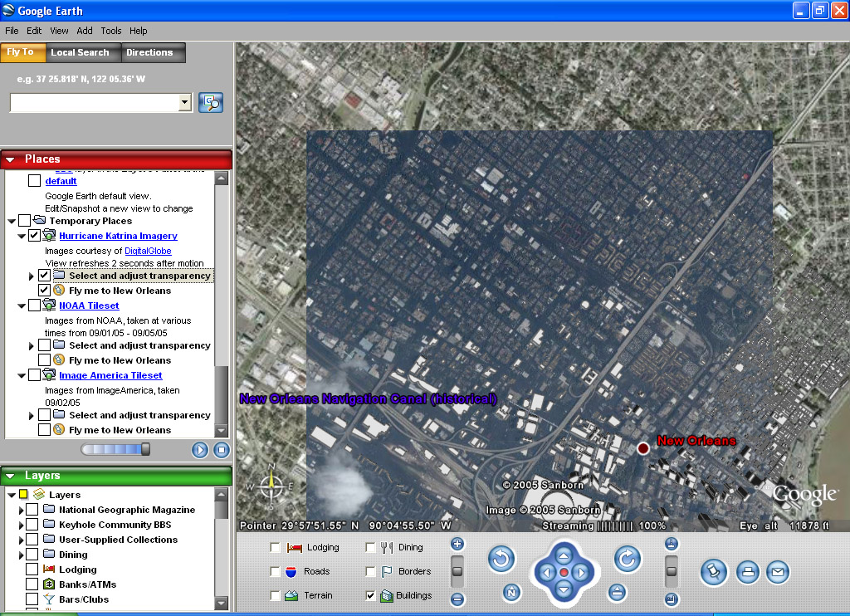Click the Places stop tour button
The image size is (850, 616).
click(x=221, y=449)
